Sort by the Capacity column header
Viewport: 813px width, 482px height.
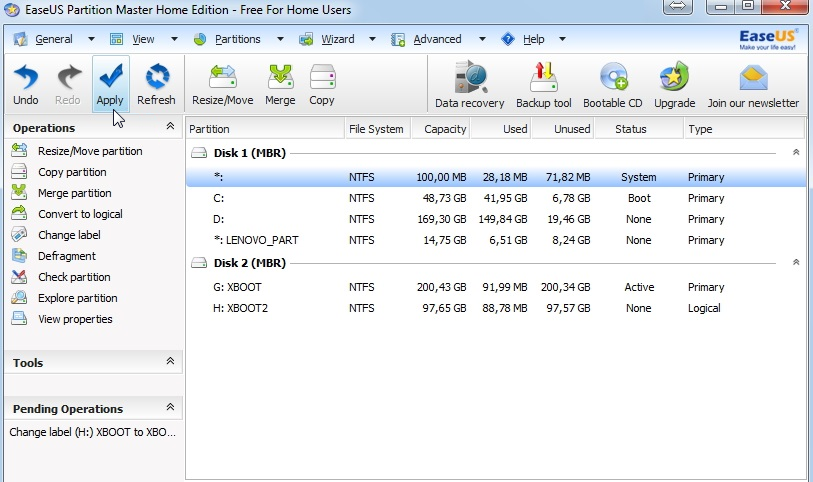[x=445, y=129]
